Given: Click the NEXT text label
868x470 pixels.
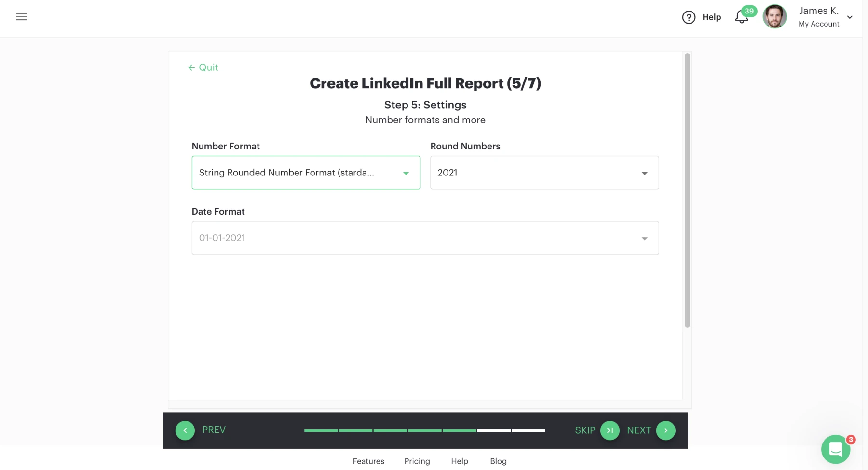Looking at the screenshot, I should tap(639, 430).
